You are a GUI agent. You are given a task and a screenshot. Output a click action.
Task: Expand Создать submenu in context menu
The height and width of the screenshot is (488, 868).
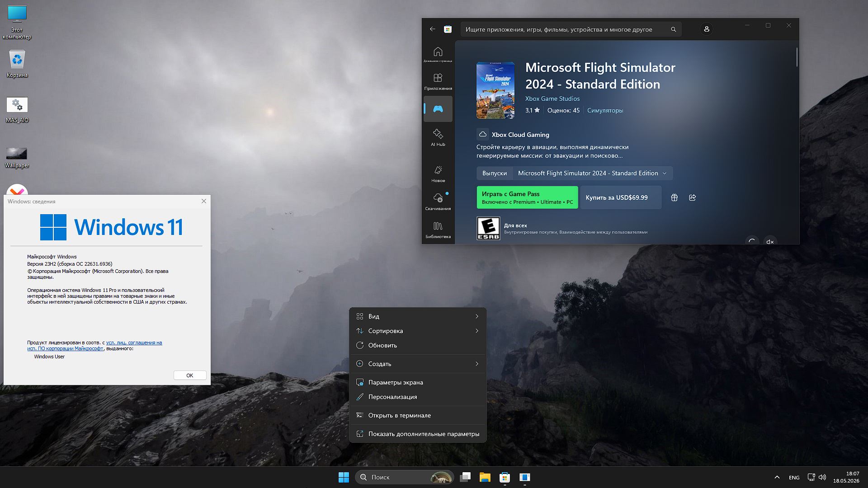click(x=418, y=364)
